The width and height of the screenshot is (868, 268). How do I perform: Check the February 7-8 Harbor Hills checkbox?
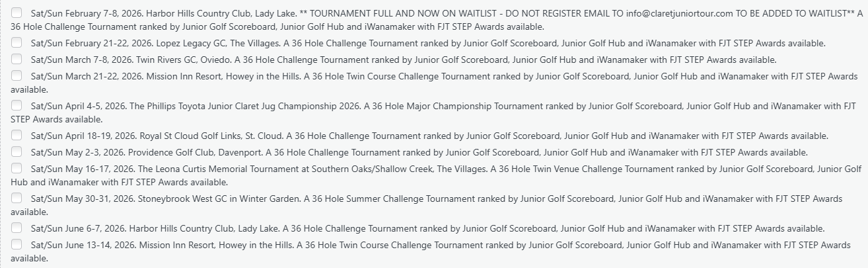pyautogui.click(x=17, y=13)
